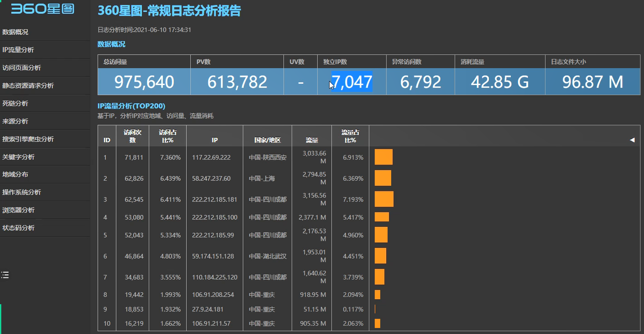This screenshot has height=334, width=644.
Task: Click region cell 中国-上海
Action: pos(261,179)
